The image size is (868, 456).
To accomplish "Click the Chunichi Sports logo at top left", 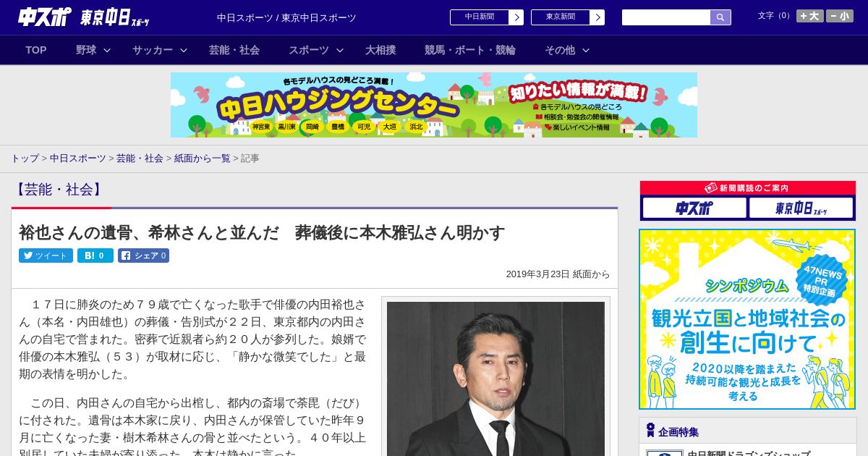I will pos(45,17).
